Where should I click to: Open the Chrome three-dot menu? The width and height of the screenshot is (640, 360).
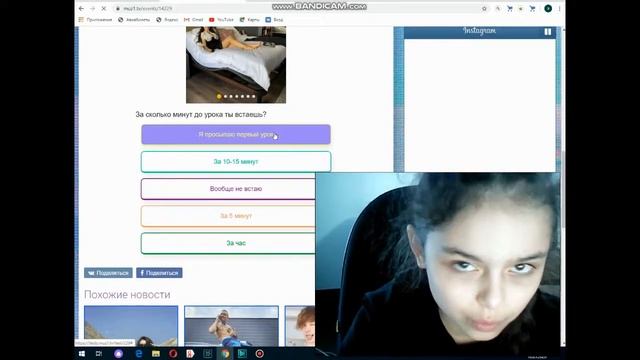point(559,9)
